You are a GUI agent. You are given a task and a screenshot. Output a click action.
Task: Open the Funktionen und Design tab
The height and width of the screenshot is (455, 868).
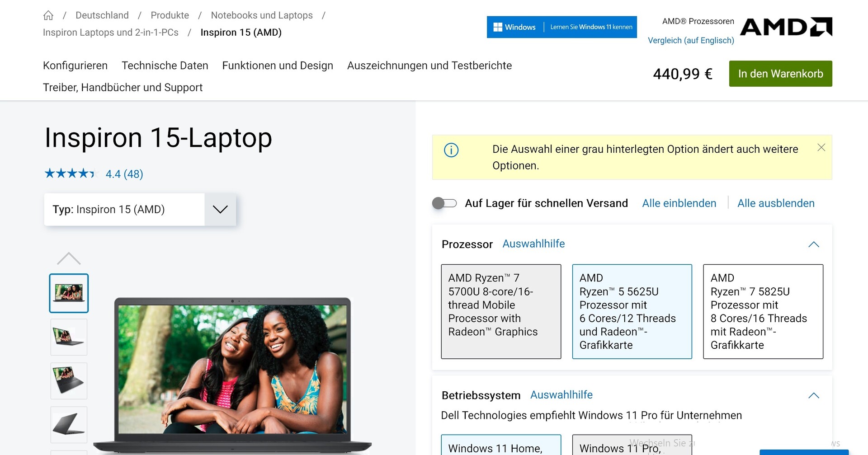[278, 66]
